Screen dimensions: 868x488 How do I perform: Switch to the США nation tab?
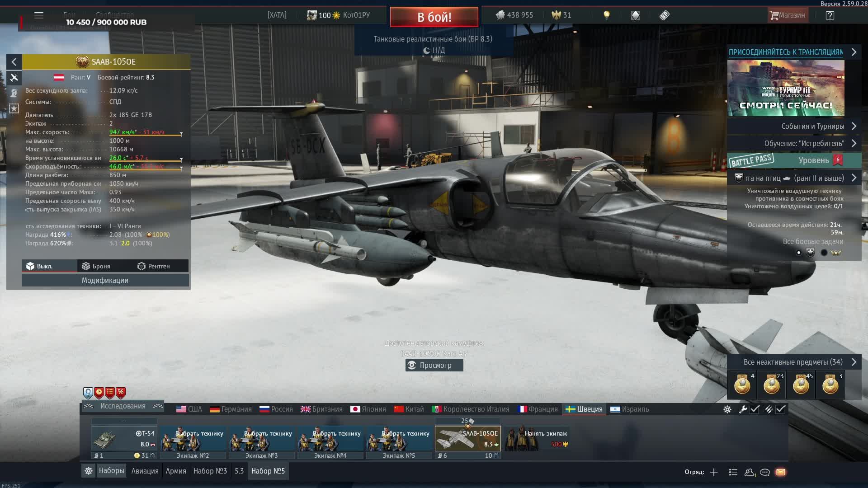[x=189, y=409]
